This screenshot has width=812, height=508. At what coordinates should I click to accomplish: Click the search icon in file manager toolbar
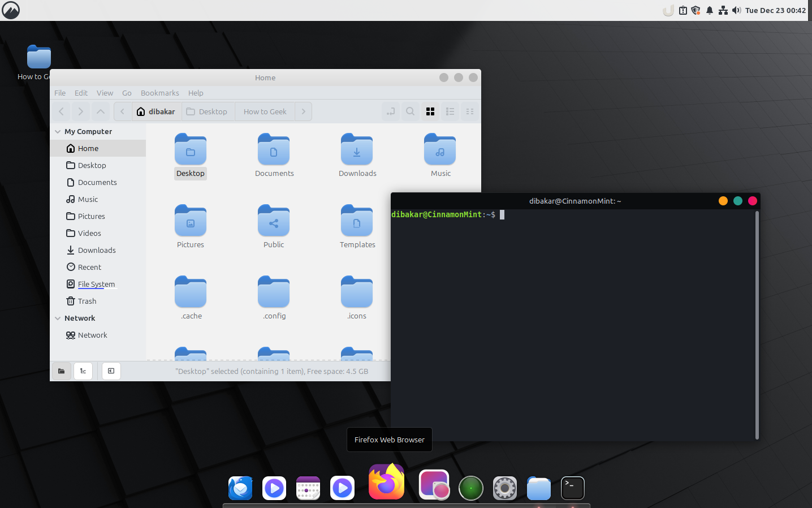[x=411, y=111]
